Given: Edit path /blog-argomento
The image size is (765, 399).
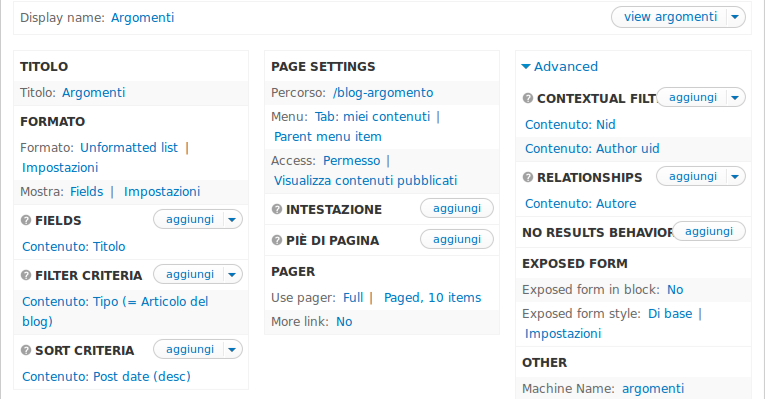Looking at the screenshot, I should [x=383, y=93].
